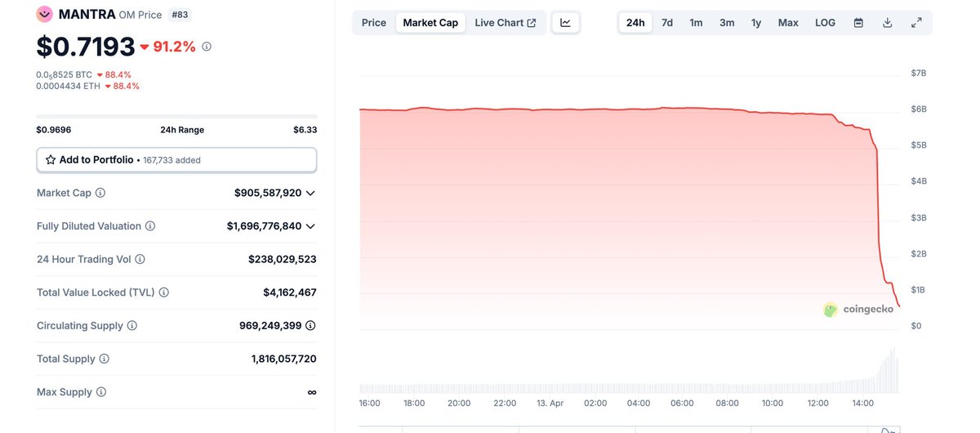Click the external link icon on Live Chart
980x433 pixels.
click(x=532, y=23)
